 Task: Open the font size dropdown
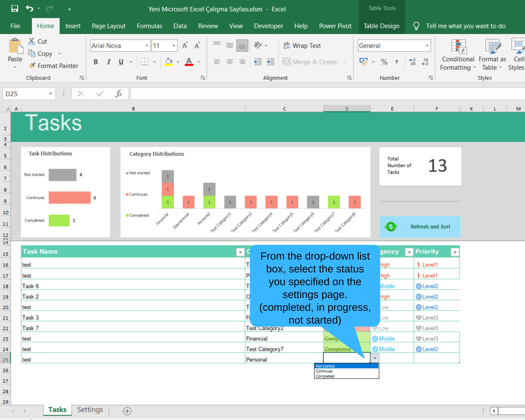click(173, 46)
